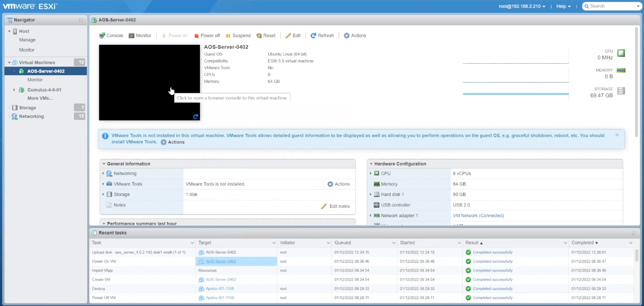Refresh the VM page
The width and height of the screenshot is (644, 306).
coord(322,36)
